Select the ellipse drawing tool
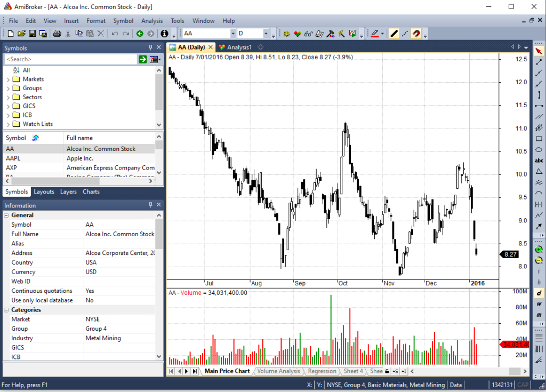The image size is (546, 392). (x=539, y=150)
